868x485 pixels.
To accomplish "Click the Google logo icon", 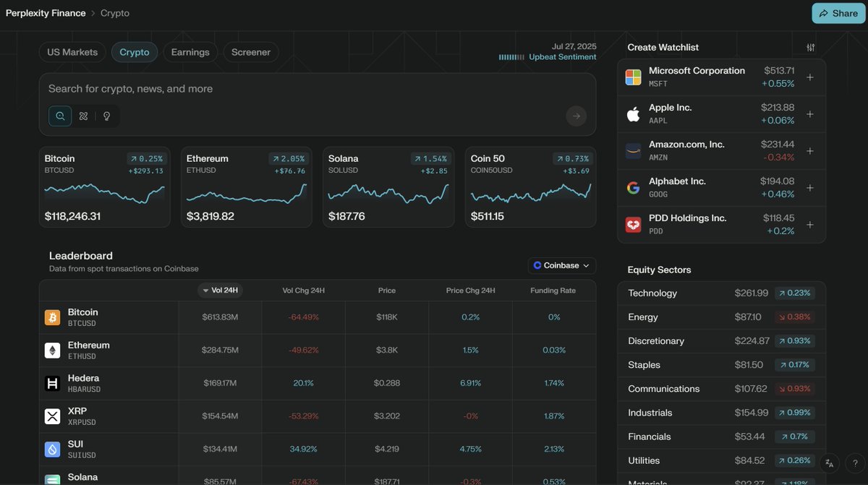I will pyautogui.click(x=633, y=188).
